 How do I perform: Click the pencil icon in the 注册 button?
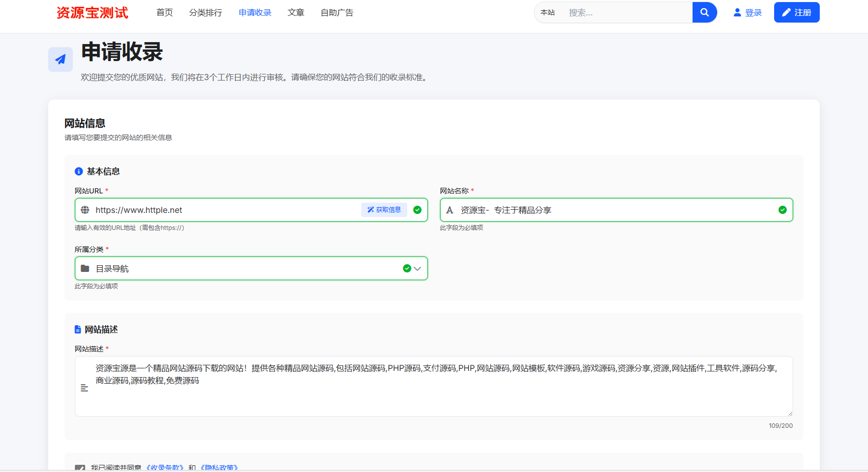point(786,12)
